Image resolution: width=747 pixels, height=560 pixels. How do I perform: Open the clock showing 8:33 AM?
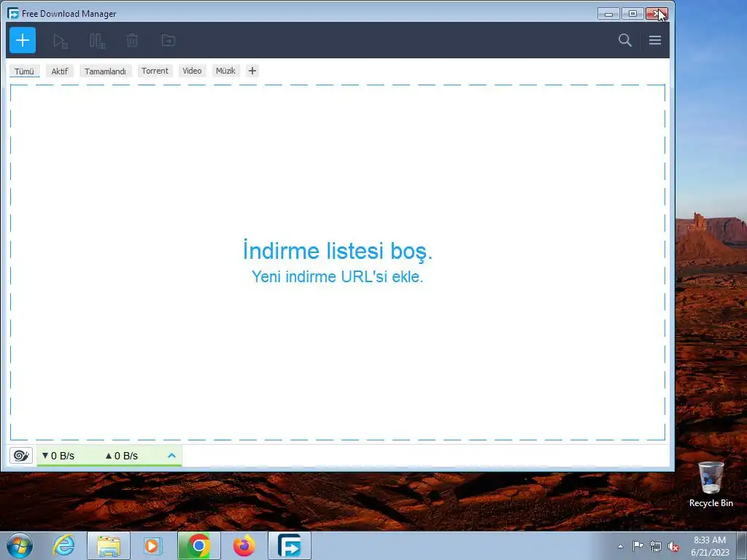click(x=710, y=546)
